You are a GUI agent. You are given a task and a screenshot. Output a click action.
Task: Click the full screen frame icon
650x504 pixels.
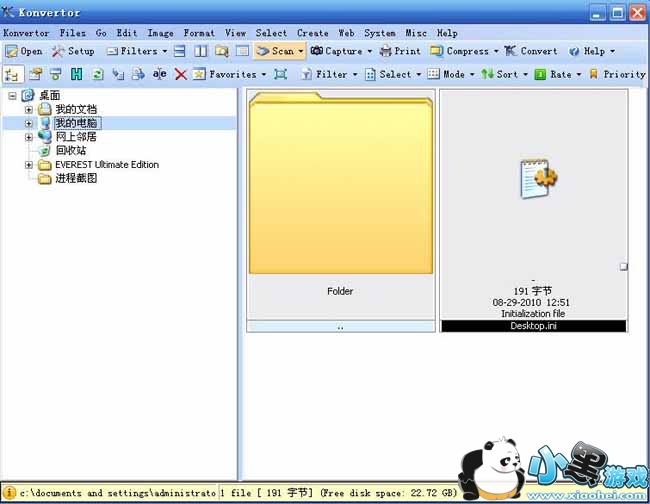tap(281, 75)
